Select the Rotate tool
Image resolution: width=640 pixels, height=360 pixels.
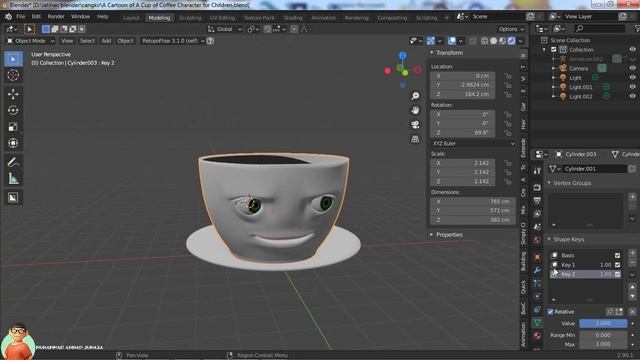pyautogui.click(x=13, y=110)
